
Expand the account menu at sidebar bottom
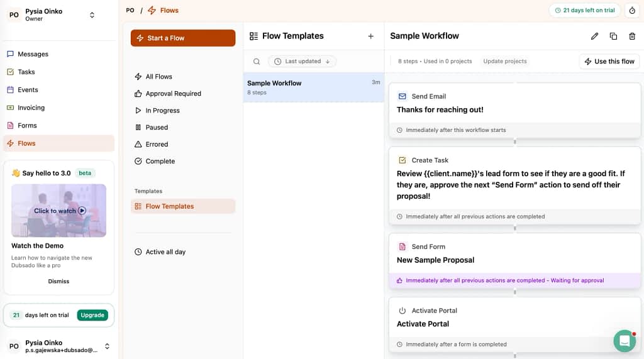pos(107,346)
